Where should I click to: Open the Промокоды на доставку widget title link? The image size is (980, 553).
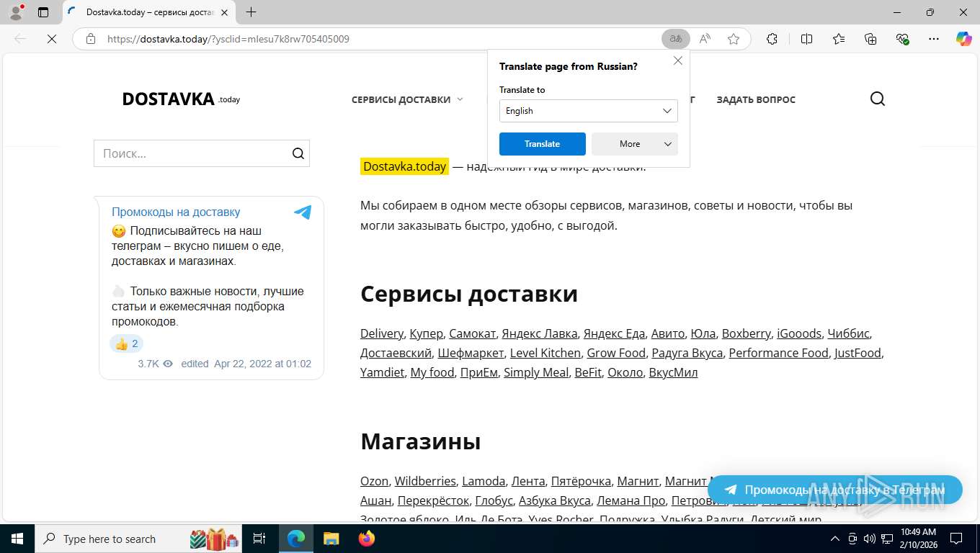(176, 212)
